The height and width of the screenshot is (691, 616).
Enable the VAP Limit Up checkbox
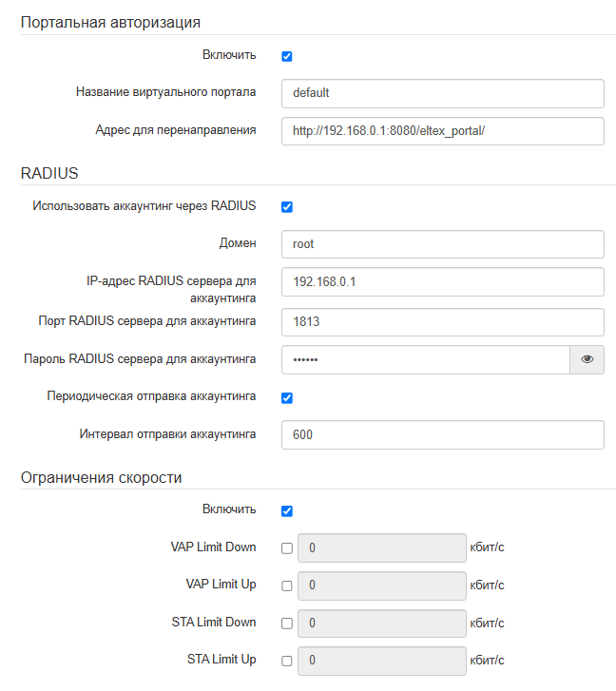pyautogui.click(x=287, y=585)
